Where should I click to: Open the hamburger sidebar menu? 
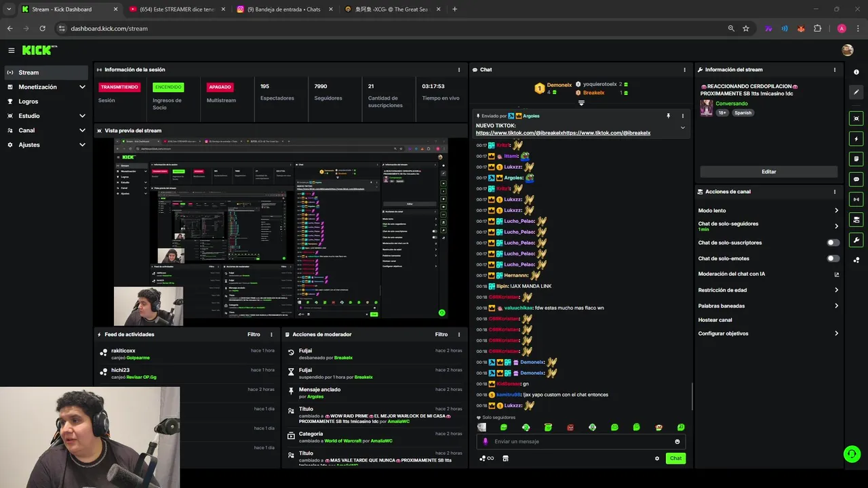(x=12, y=50)
